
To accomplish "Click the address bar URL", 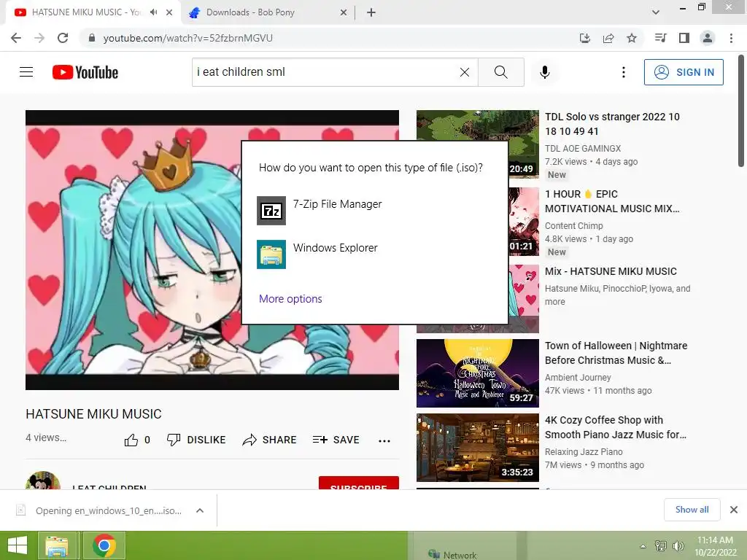I will (187, 38).
